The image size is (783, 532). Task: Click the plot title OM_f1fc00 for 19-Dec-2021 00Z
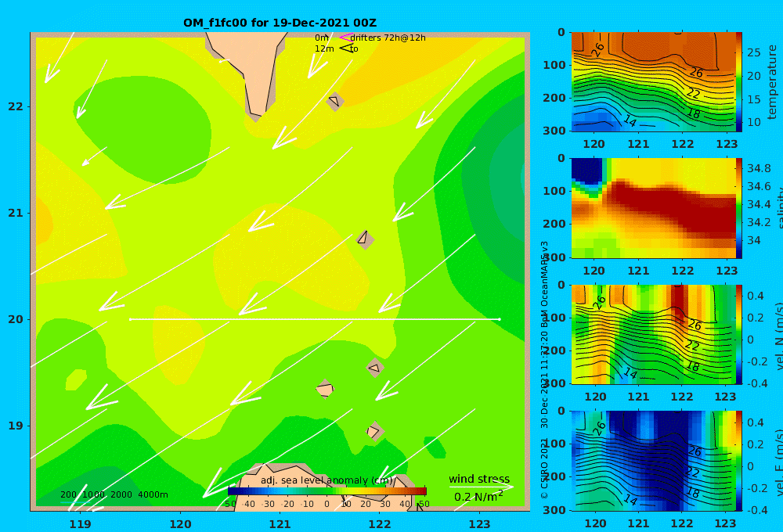(x=280, y=23)
